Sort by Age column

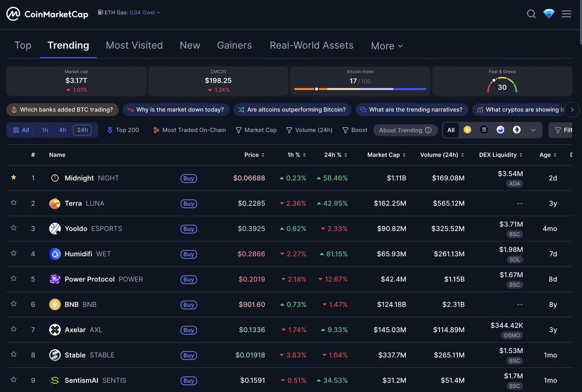point(548,155)
